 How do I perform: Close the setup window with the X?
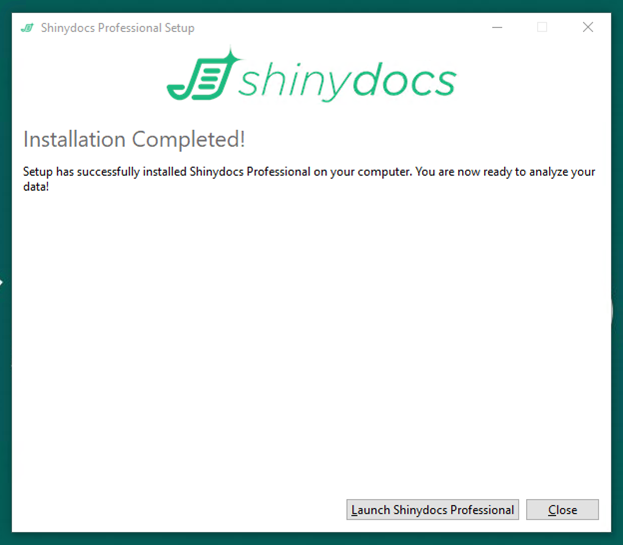point(588,28)
